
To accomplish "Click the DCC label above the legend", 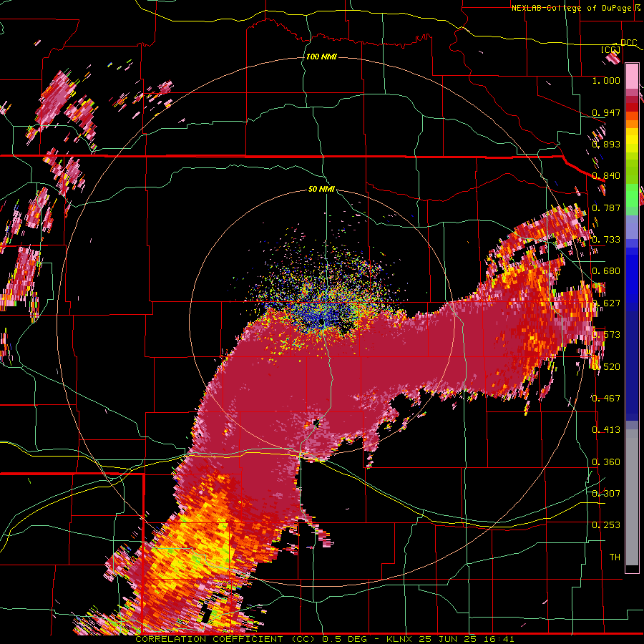I will [628, 43].
